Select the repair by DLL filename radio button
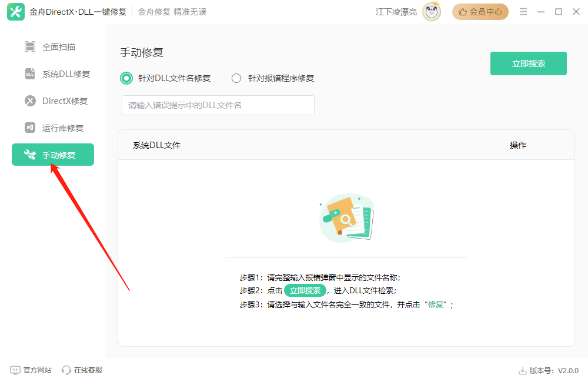 126,78
